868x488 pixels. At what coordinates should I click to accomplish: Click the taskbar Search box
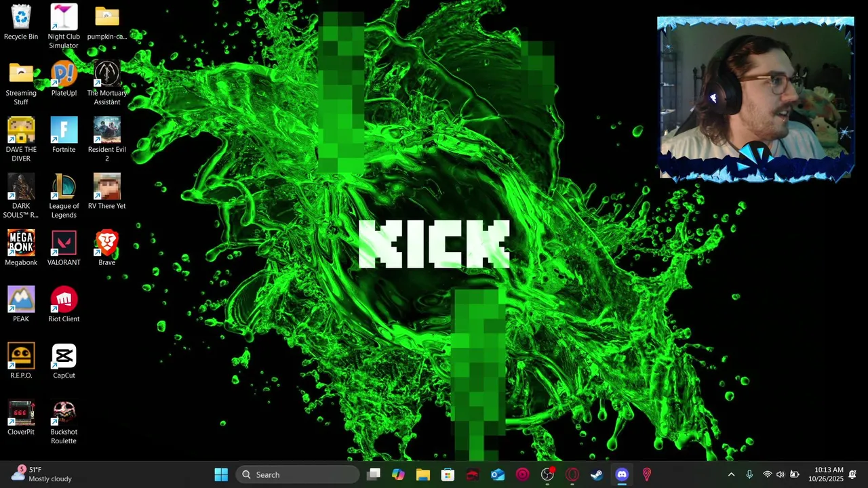[x=297, y=474]
